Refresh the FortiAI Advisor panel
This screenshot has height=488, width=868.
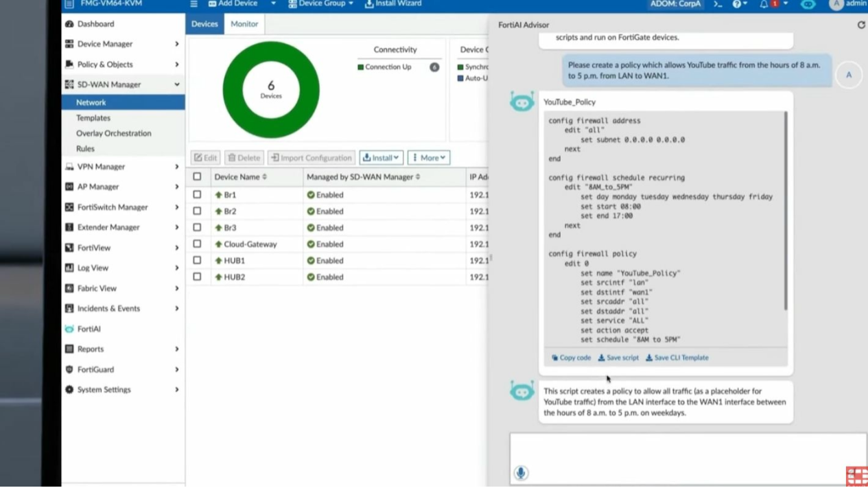coord(861,25)
